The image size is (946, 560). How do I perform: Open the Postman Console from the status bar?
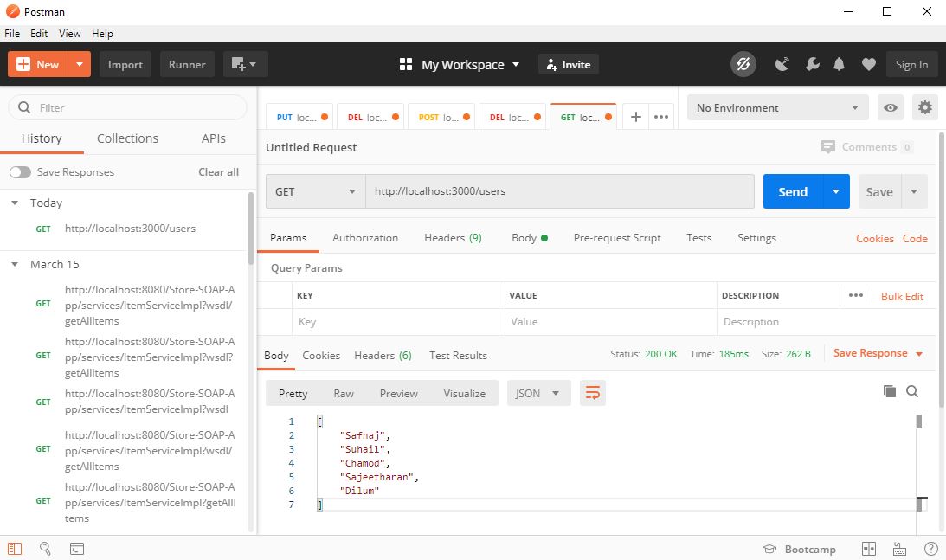pyautogui.click(x=77, y=548)
